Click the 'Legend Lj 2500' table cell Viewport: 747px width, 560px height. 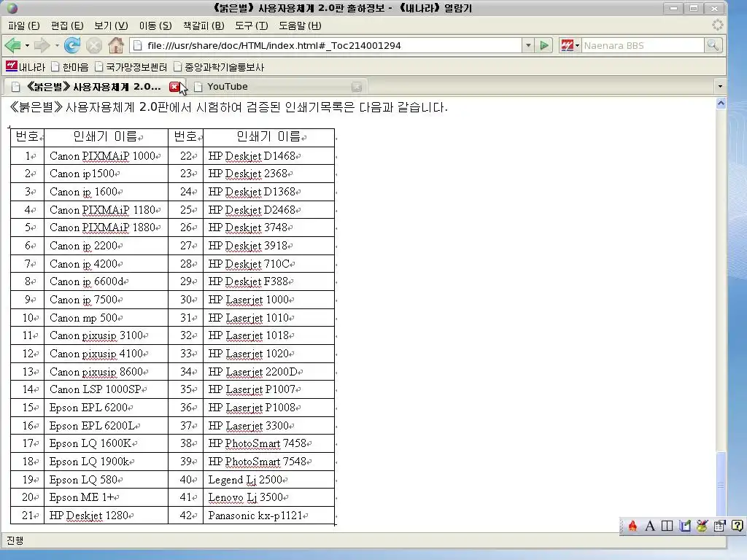click(x=268, y=480)
